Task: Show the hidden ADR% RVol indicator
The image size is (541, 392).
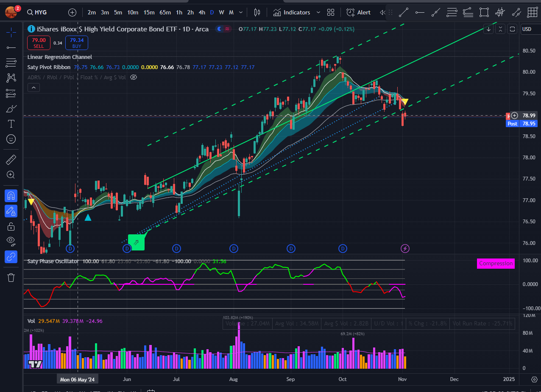Action: tap(134, 77)
